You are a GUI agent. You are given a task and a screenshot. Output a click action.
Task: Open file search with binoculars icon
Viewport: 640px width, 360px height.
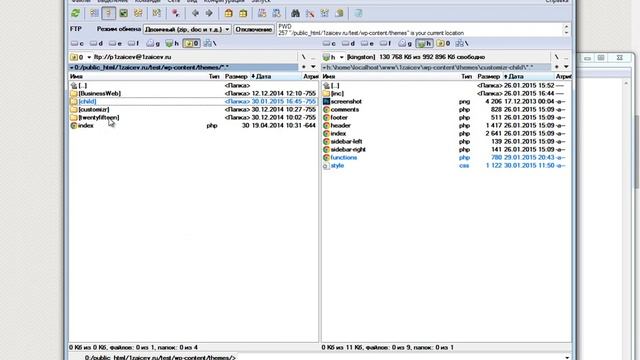[295, 13]
